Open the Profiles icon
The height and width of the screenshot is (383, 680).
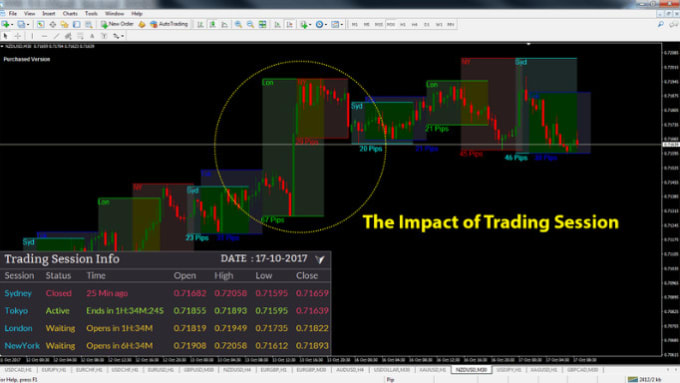(x=21, y=24)
